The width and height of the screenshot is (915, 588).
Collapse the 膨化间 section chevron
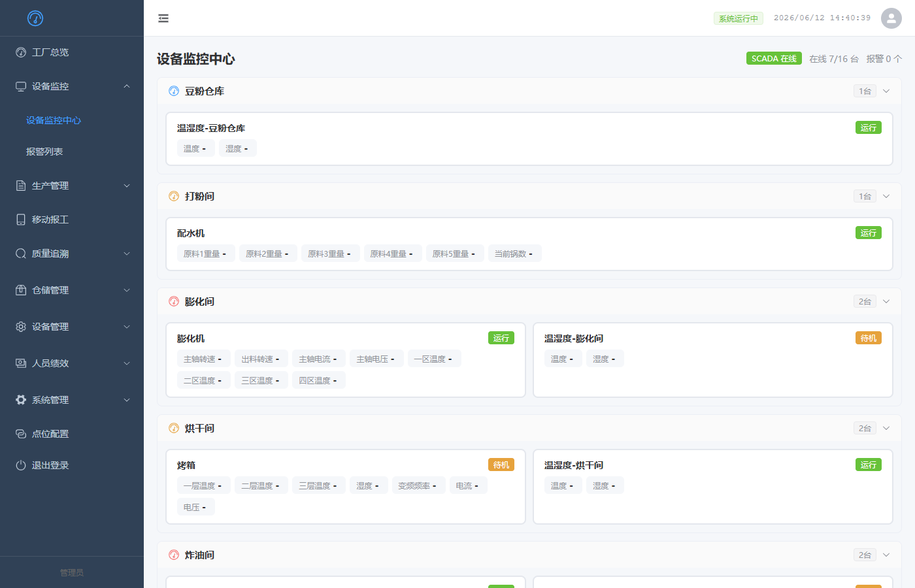coord(886,301)
